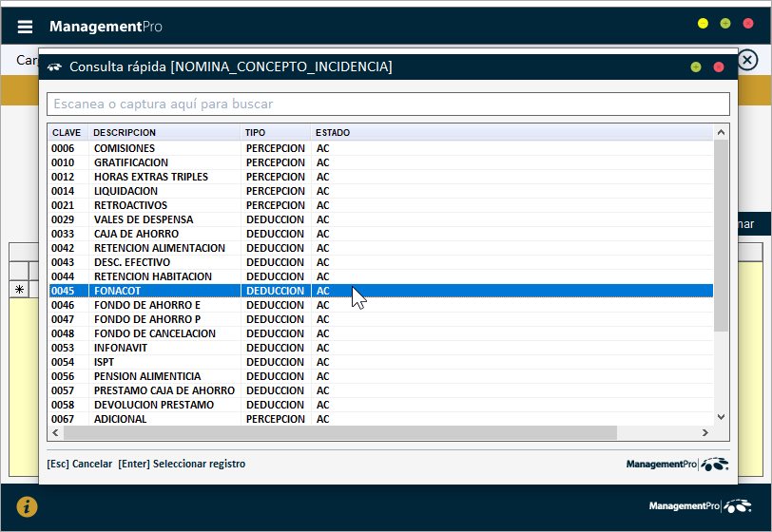Select the CAJA DE AHORRO row
Image resolution: width=772 pixels, height=532 pixels.
[380, 234]
